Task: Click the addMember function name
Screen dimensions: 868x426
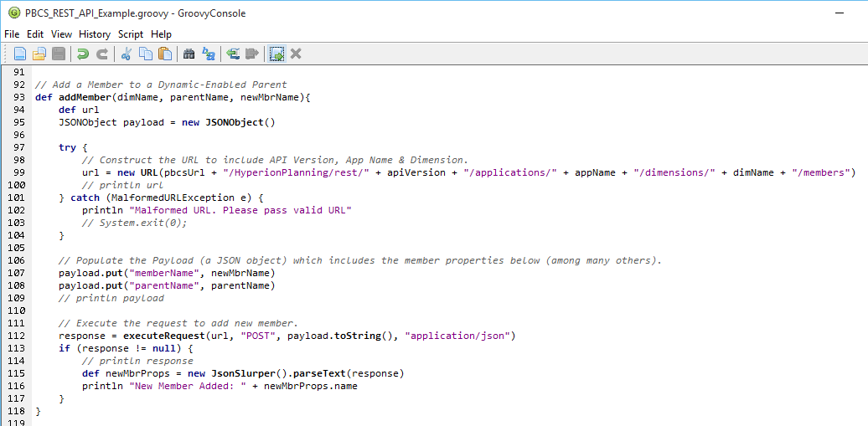Action: 84,97
